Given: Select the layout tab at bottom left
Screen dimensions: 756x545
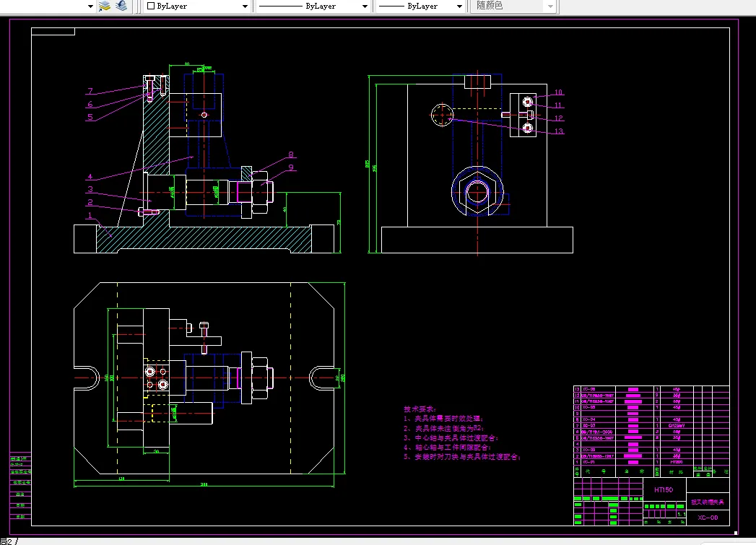Looking at the screenshot, I should [8, 541].
